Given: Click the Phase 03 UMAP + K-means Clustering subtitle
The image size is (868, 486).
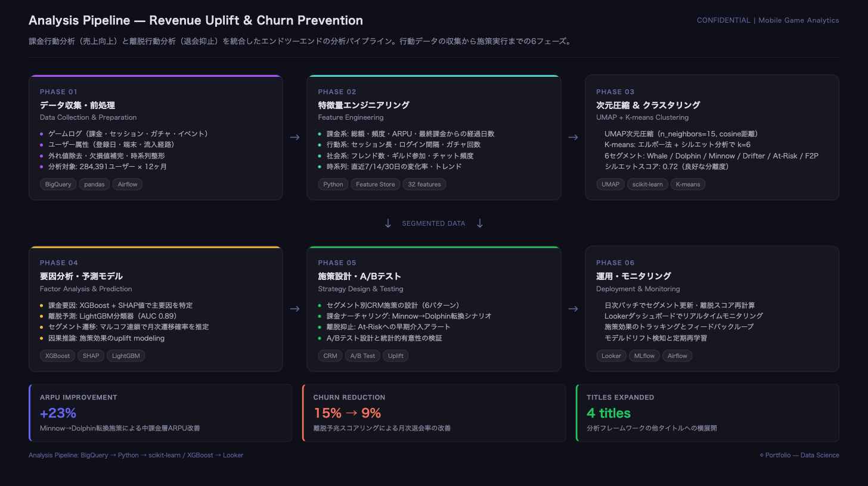Looking at the screenshot, I should pyautogui.click(x=642, y=117).
